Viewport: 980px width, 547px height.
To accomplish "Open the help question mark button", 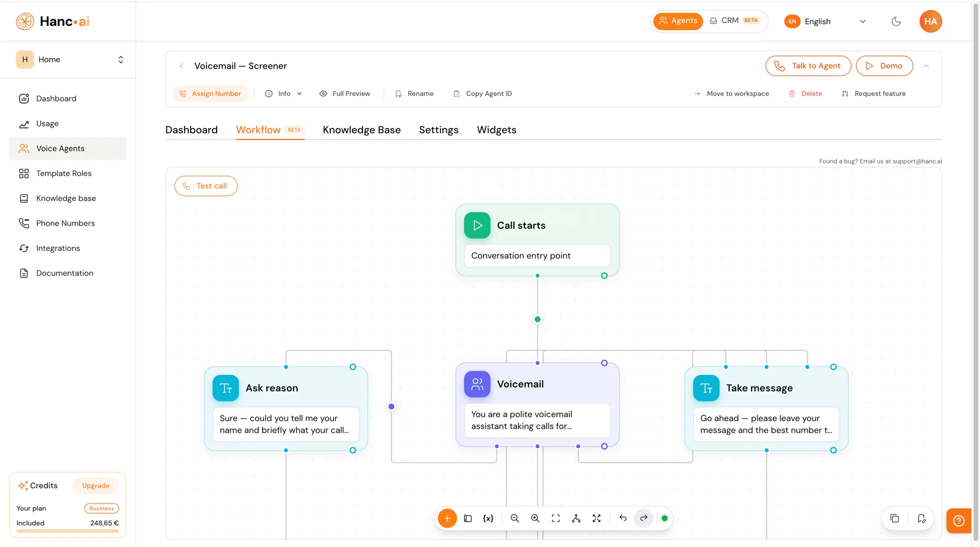I will click(959, 521).
